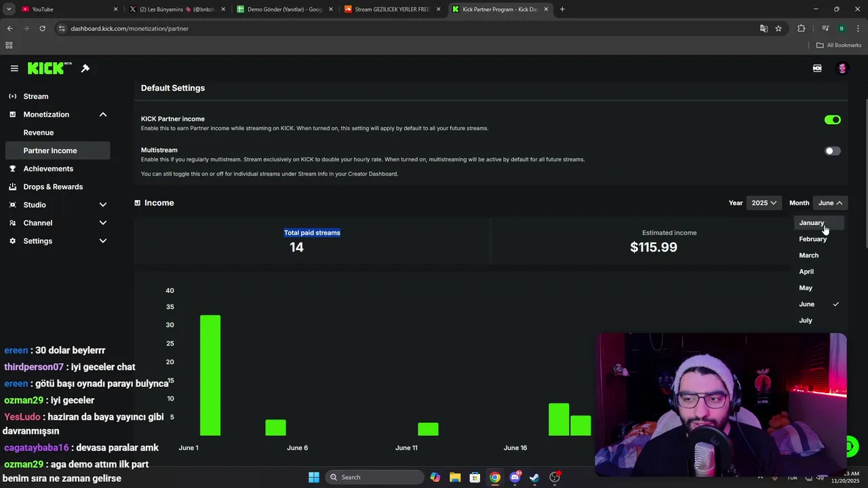This screenshot has width=868, height=488.
Task: Go back with the browser back arrow
Action: [9, 28]
